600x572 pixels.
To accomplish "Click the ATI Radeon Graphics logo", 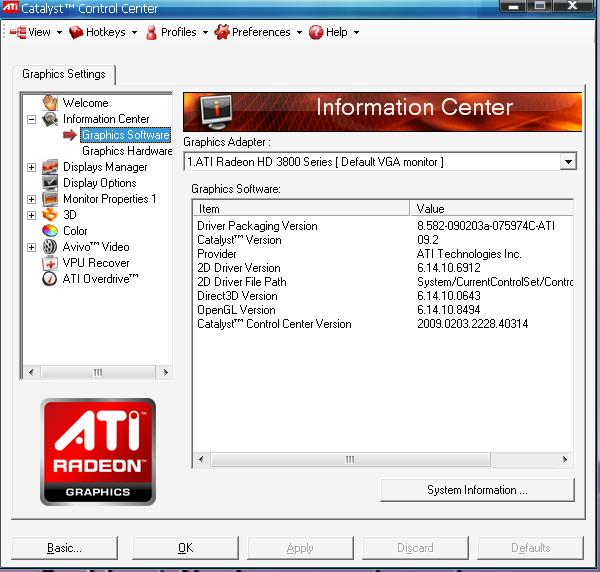I will coord(98,452).
